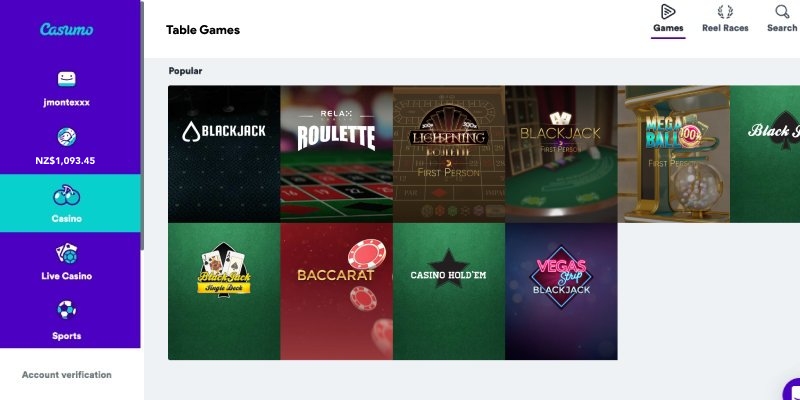
Task: Click the Account verification link
Action: [67, 374]
